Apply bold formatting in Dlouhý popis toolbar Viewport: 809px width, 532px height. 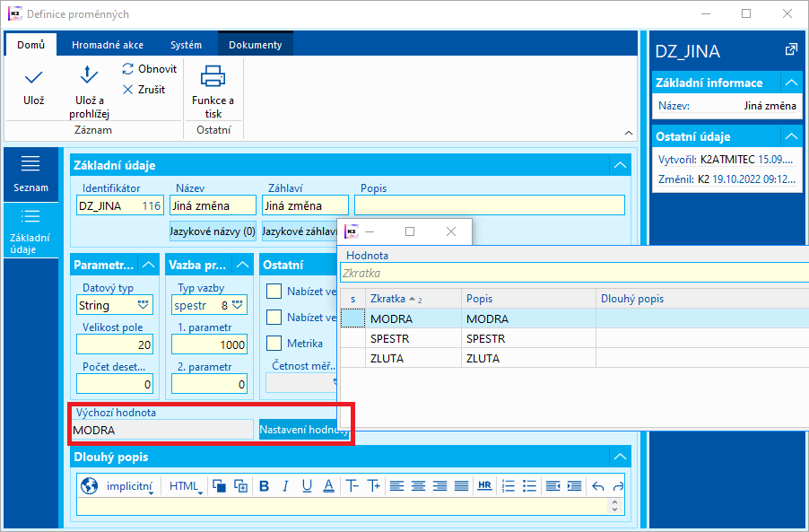click(264, 486)
